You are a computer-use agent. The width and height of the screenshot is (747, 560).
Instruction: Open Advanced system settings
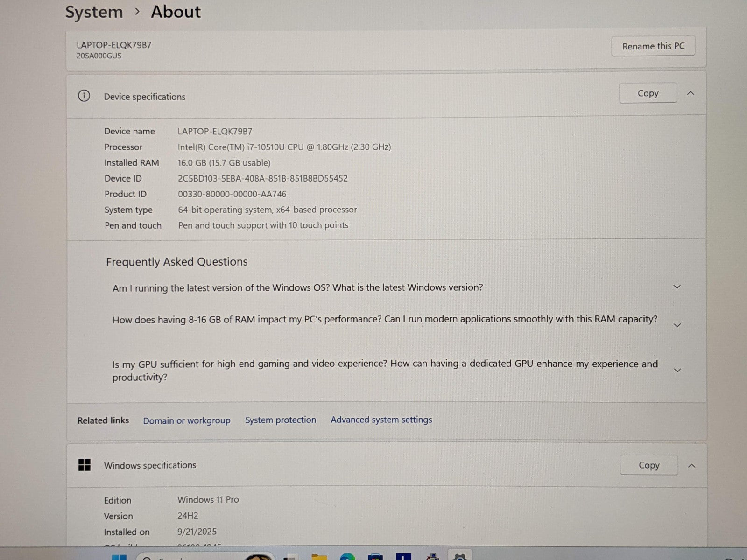click(x=381, y=420)
